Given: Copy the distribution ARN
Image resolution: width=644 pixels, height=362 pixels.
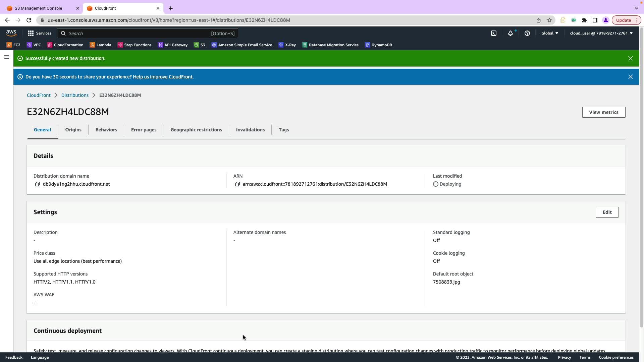Looking at the screenshot, I should click(237, 184).
